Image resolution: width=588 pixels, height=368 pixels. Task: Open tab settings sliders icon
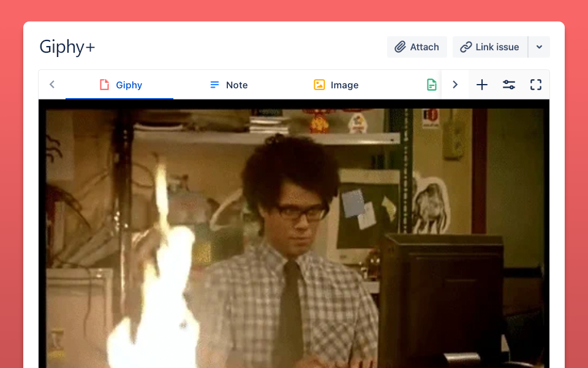coord(509,85)
